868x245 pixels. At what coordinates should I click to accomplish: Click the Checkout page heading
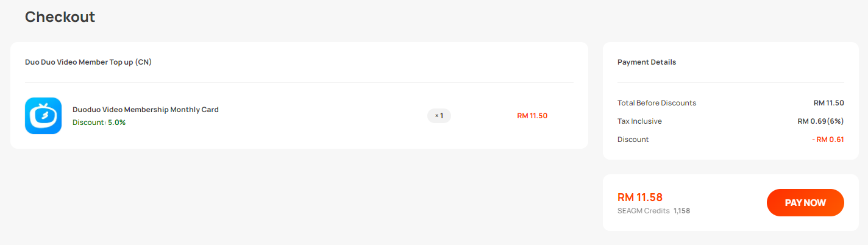tap(60, 17)
